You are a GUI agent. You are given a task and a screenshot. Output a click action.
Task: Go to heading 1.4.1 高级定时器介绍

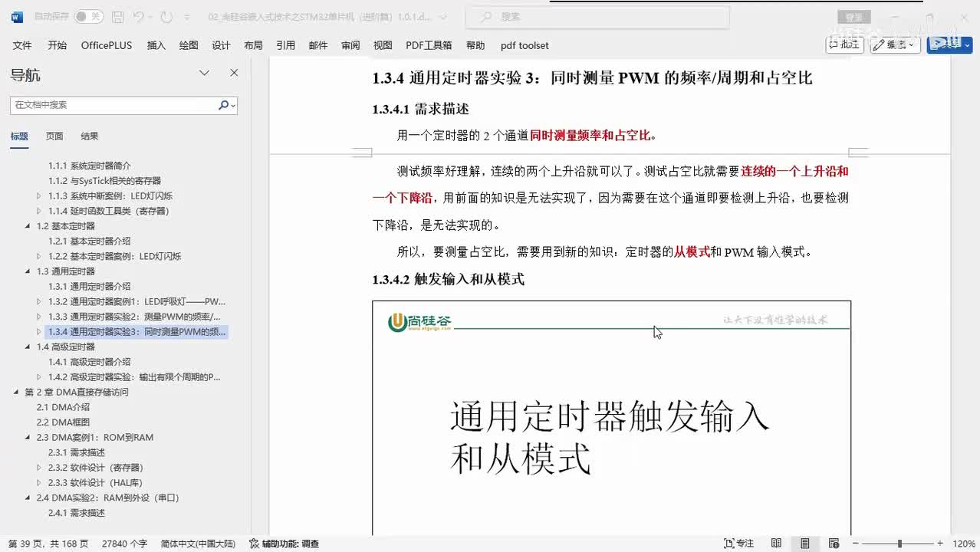(x=90, y=362)
